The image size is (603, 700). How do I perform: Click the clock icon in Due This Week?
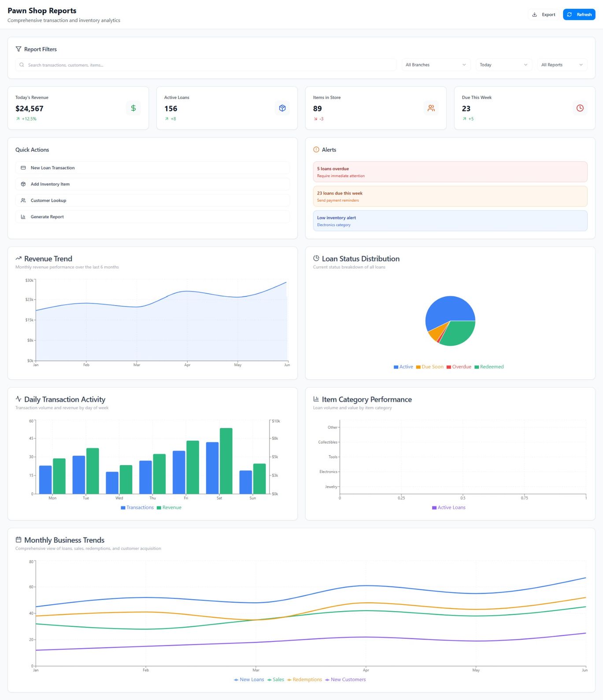tap(580, 108)
